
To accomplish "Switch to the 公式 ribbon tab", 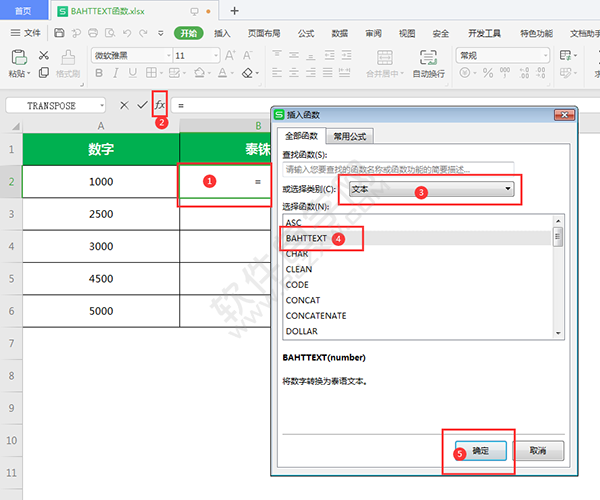I will pos(306,33).
